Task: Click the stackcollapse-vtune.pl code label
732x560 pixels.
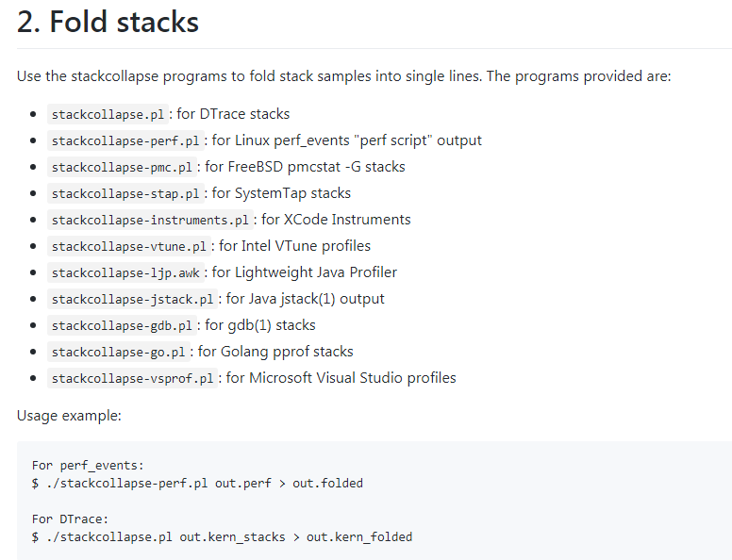Action: [x=129, y=246]
